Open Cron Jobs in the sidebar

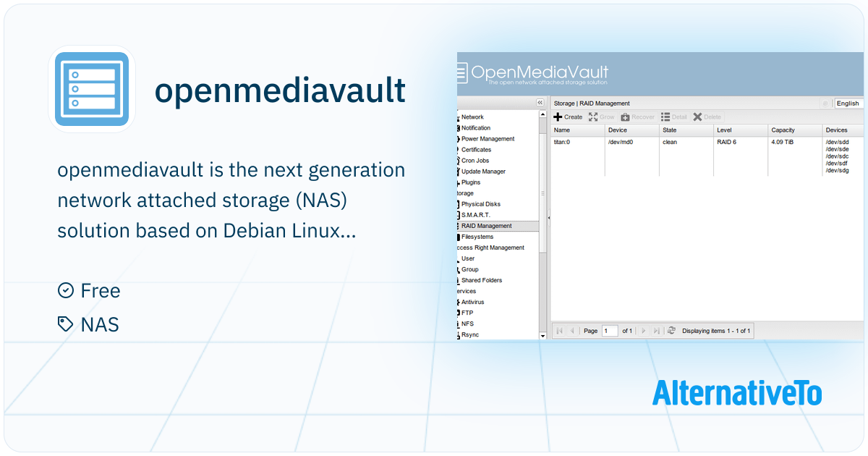click(475, 161)
